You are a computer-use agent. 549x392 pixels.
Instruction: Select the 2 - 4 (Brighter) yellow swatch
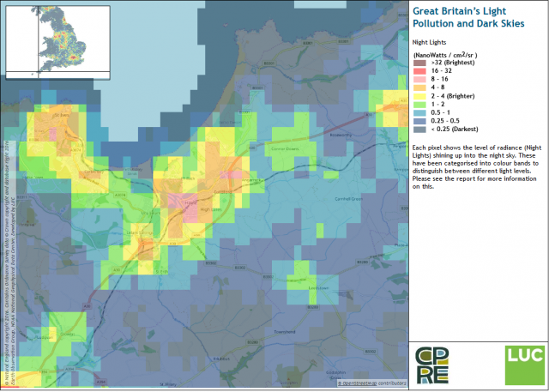(x=419, y=96)
